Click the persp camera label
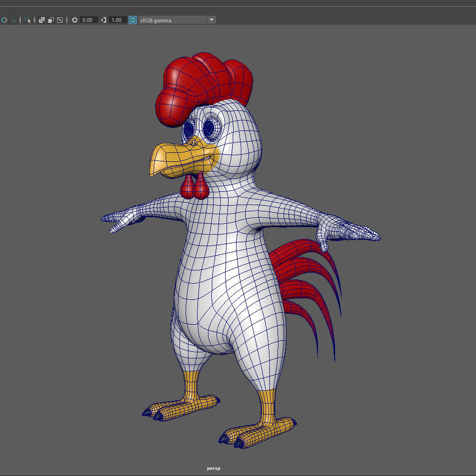Screen dimensions: 476x476 click(x=214, y=468)
